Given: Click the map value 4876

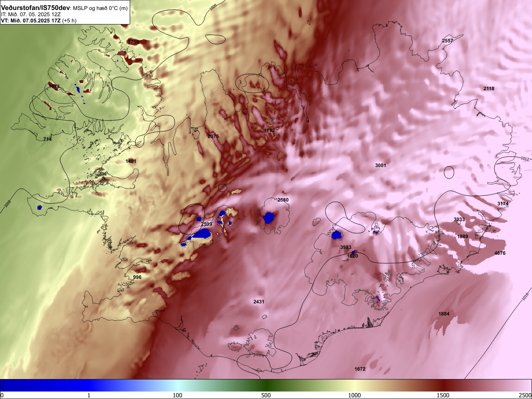Looking at the screenshot, I should click(x=500, y=253).
